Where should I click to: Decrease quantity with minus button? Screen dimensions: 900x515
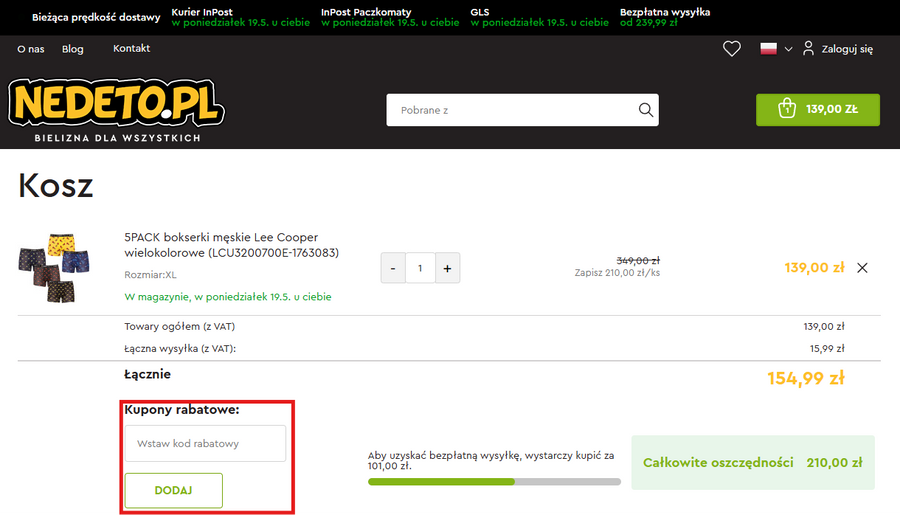pos(393,268)
